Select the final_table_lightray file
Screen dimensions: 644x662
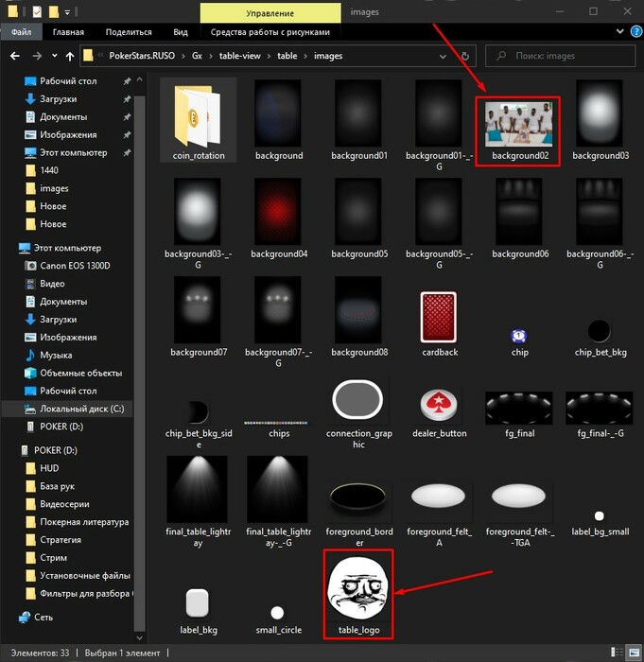pyautogui.click(x=198, y=501)
